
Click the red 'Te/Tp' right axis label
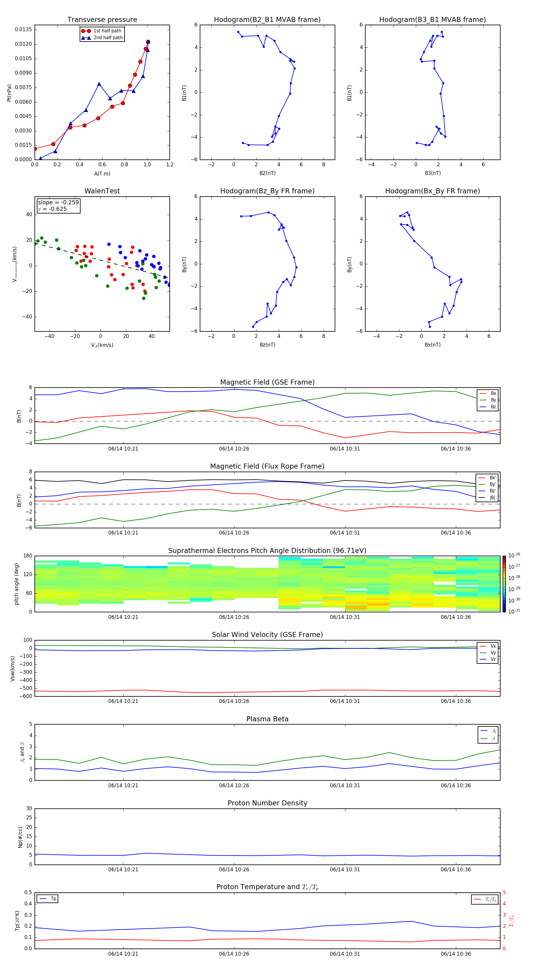click(x=512, y=921)
